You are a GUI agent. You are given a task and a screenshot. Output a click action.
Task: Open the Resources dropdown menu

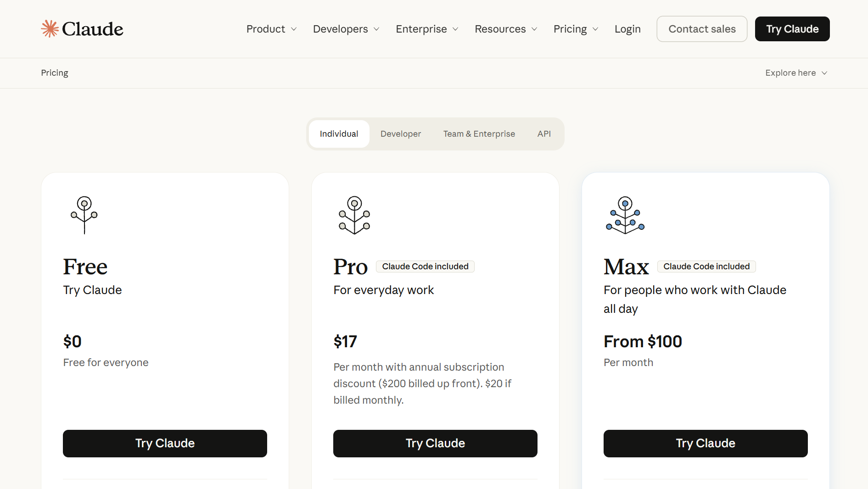click(x=506, y=29)
